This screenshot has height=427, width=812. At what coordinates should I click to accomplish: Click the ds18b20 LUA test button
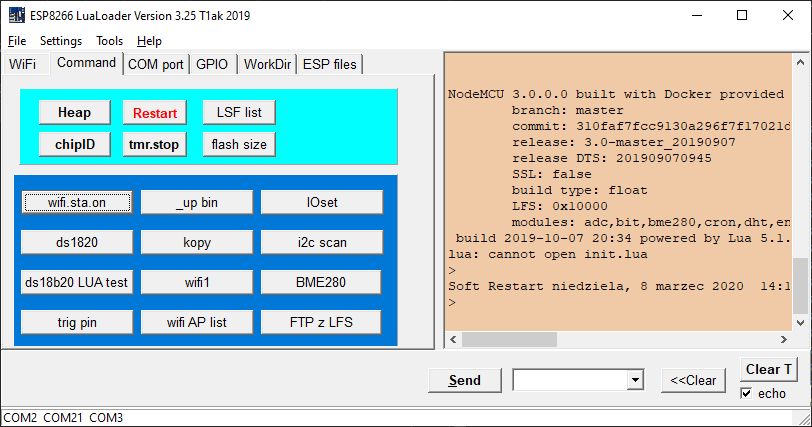click(x=77, y=282)
